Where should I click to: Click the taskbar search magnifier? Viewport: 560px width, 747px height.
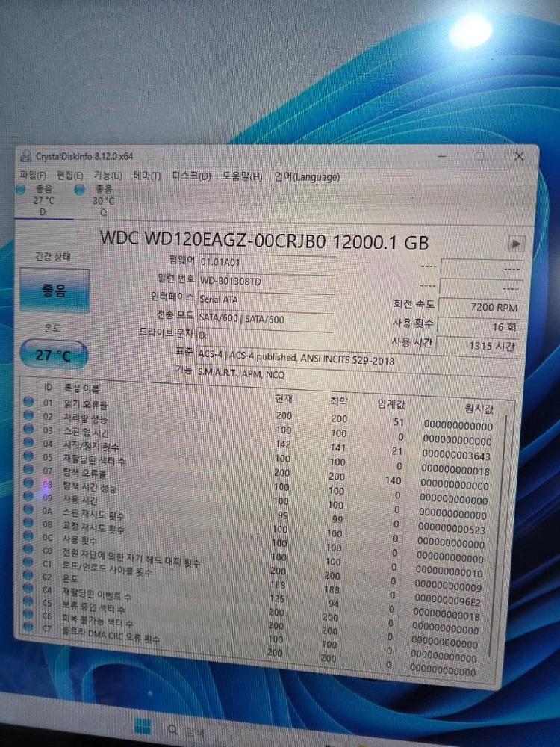[172, 729]
